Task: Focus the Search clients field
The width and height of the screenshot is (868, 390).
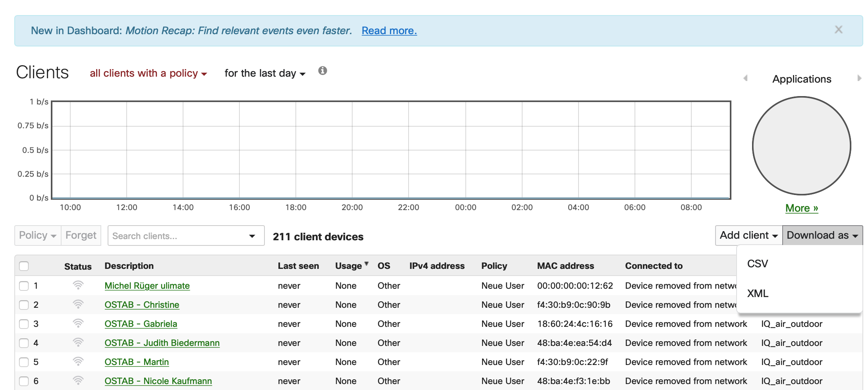Action: (x=179, y=236)
